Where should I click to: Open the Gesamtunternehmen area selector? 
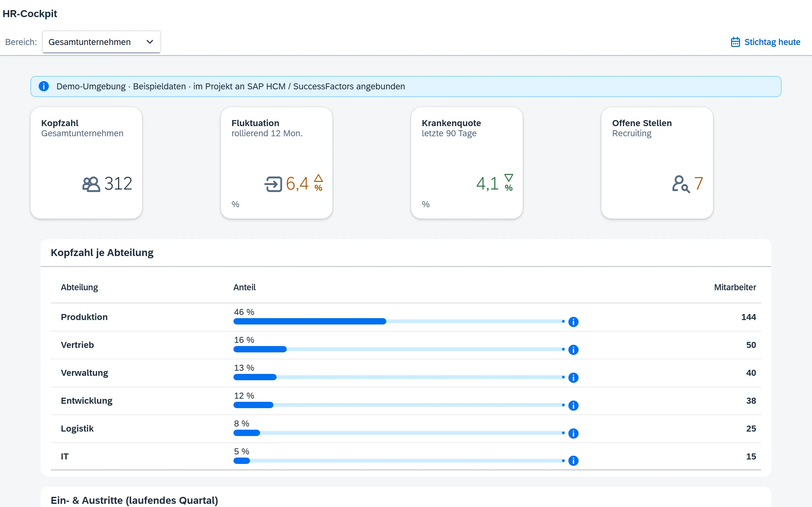coord(101,42)
